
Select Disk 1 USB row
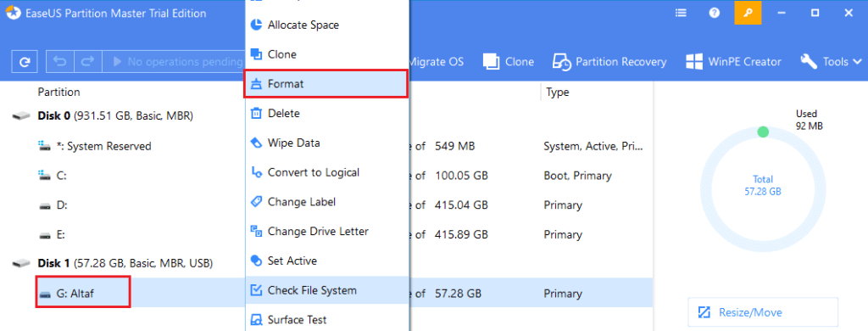point(125,262)
